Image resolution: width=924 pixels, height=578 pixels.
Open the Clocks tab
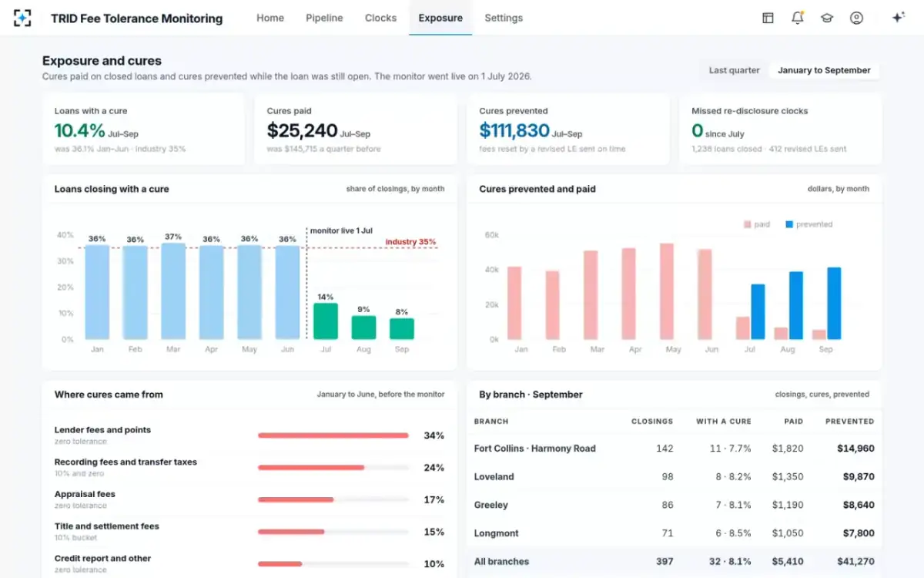[380, 18]
